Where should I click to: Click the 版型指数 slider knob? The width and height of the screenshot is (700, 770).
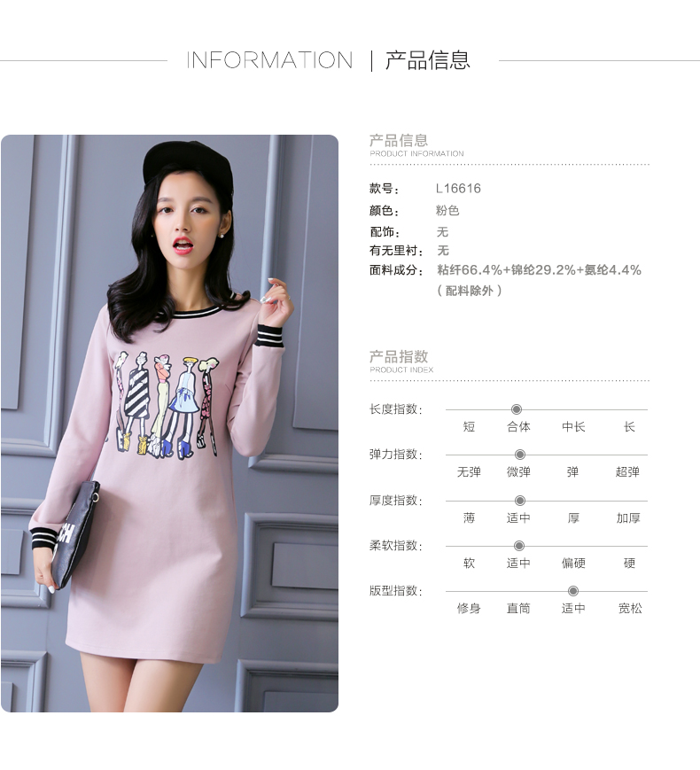tap(572, 591)
